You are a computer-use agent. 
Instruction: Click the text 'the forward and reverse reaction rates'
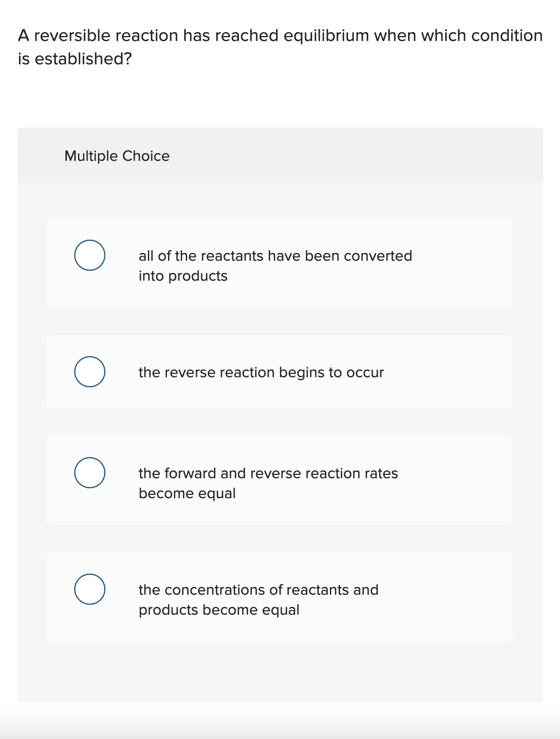click(x=268, y=473)
